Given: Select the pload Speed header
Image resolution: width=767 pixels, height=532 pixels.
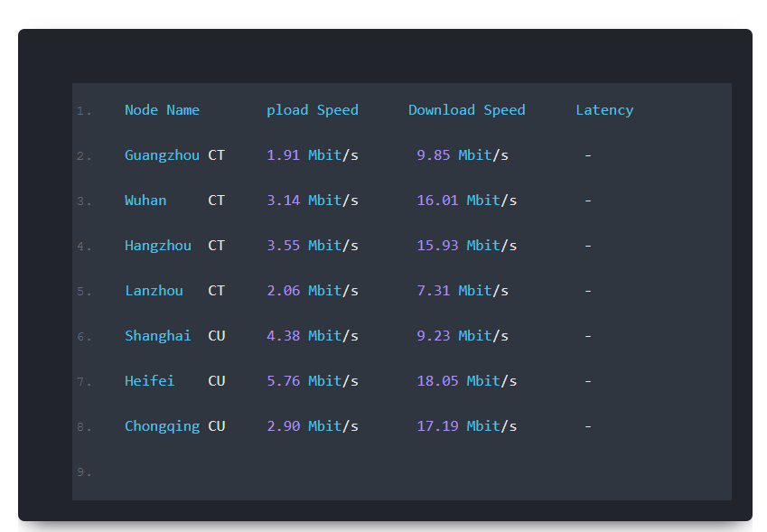Looking at the screenshot, I should tap(312, 109).
